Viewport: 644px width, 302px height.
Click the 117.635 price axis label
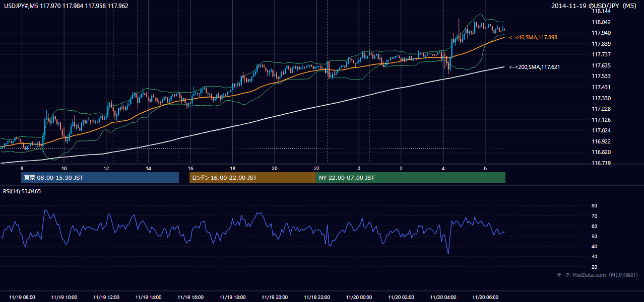point(601,65)
